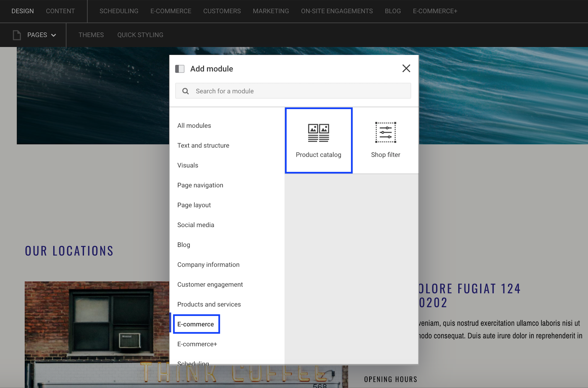Select Text and structure category
This screenshot has height=388, width=588.
point(203,145)
